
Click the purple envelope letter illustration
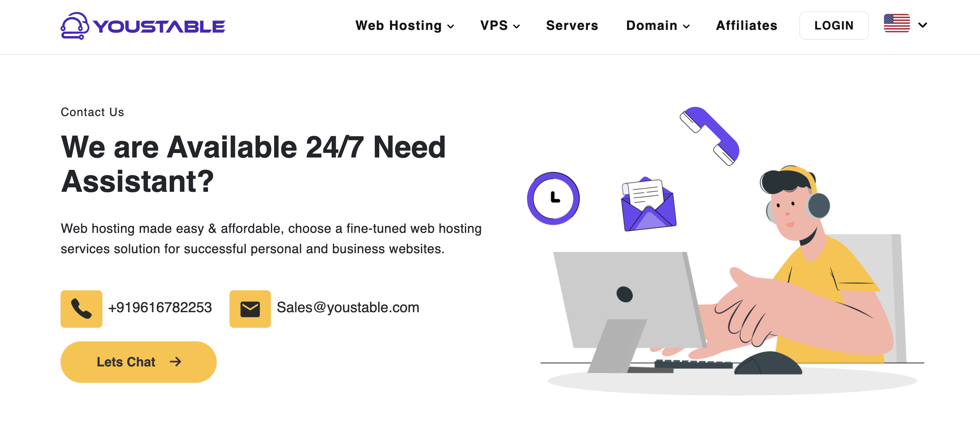point(649,204)
